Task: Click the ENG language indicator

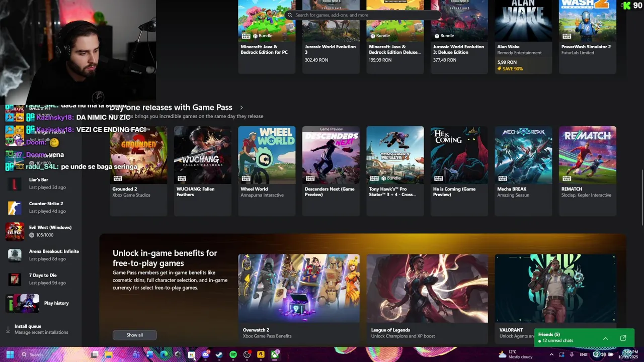Action: [584, 354]
